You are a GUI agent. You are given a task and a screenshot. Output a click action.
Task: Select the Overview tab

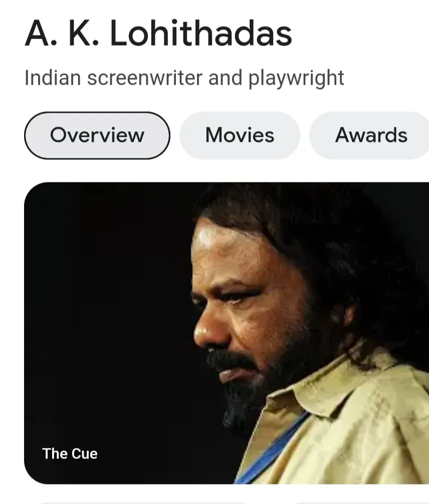97,135
